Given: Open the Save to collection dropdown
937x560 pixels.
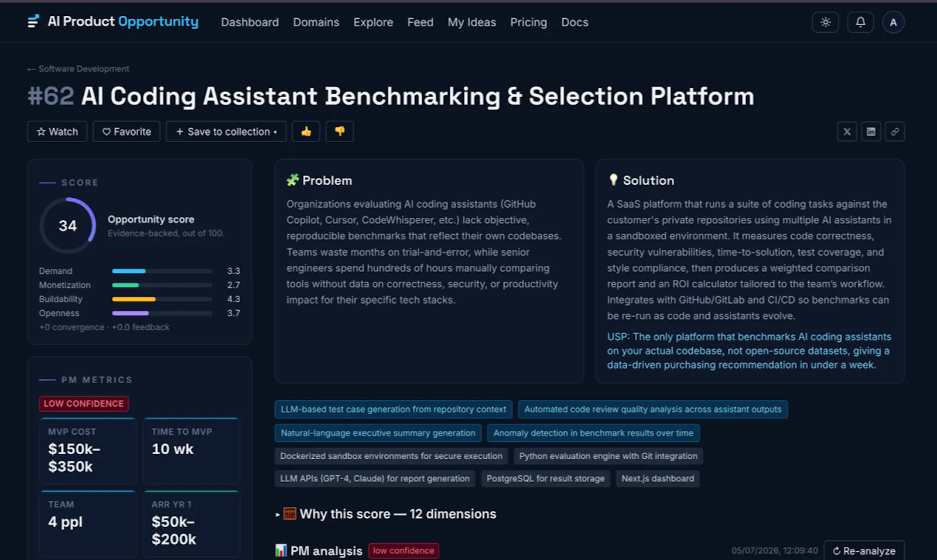Looking at the screenshot, I should [226, 132].
